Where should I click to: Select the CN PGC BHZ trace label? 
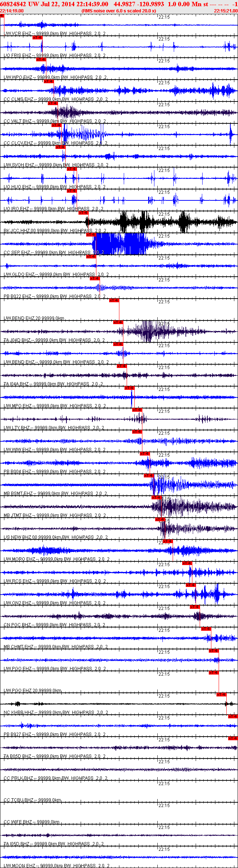tap(55, 625)
